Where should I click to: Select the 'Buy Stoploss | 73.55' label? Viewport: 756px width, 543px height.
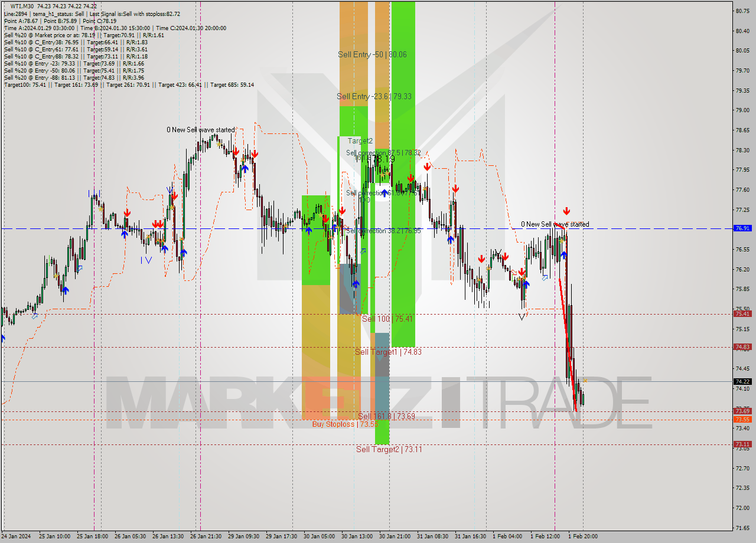[345, 424]
